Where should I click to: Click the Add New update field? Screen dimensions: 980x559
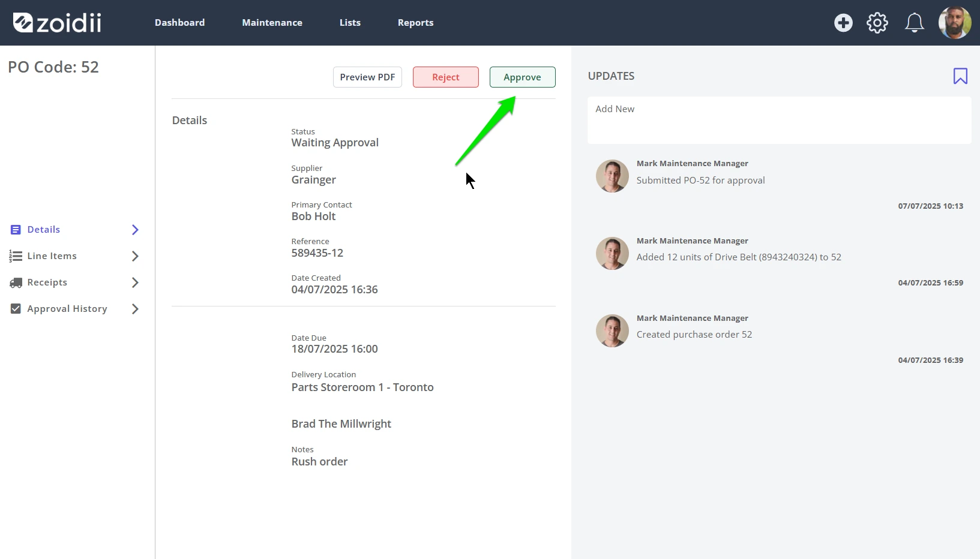[779, 120]
